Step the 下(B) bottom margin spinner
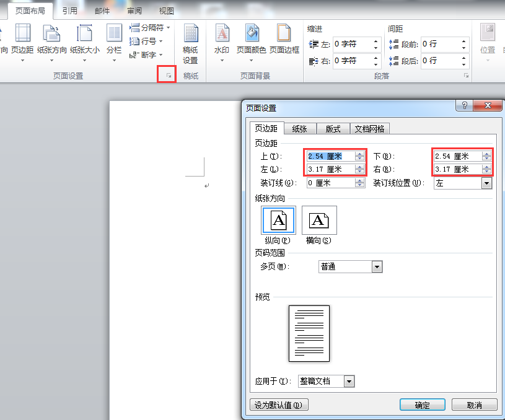This screenshot has height=420, width=505. [486, 156]
